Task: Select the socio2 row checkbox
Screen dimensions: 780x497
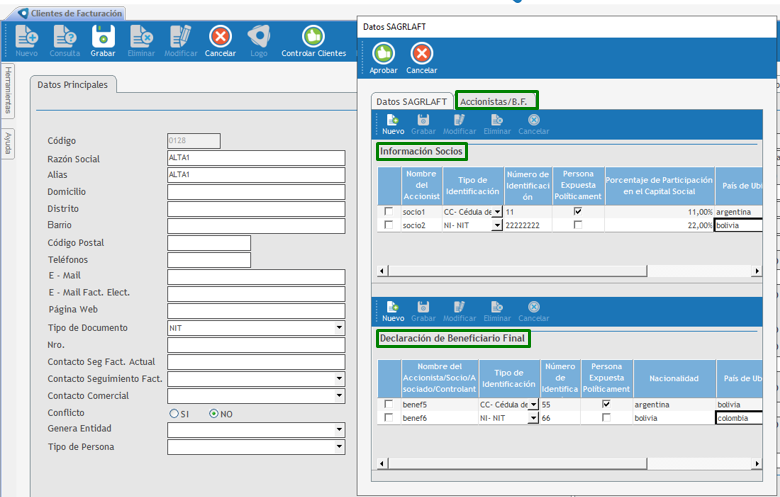Action: tap(389, 225)
